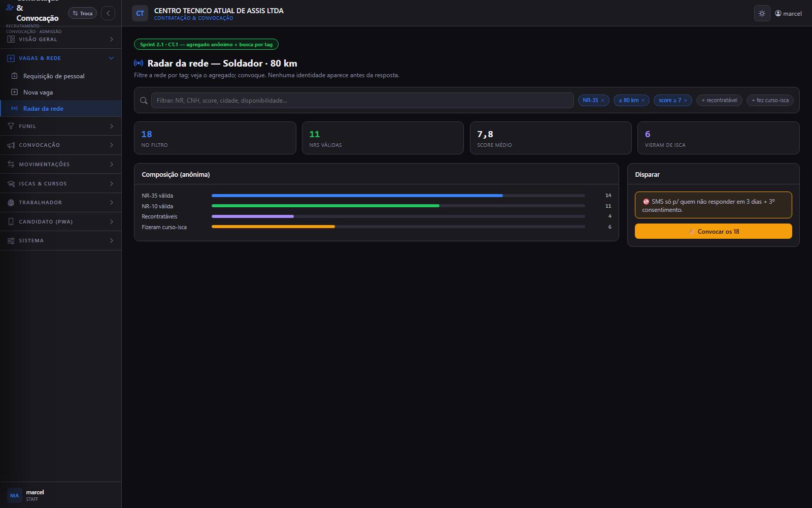Click the NR-10 válida green bar
812x508 pixels.
325,206
